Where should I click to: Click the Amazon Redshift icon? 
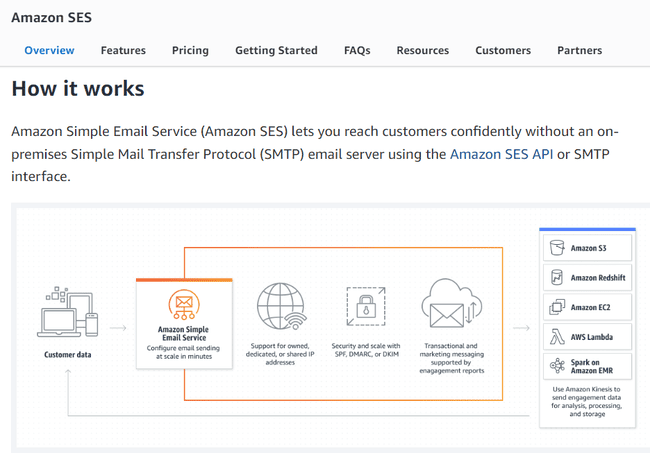pos(556,278)
